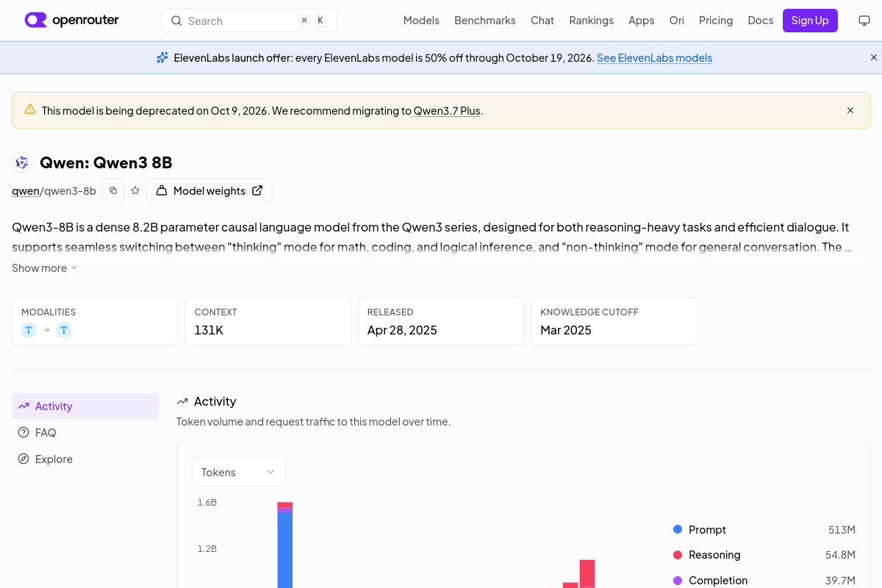Open the display theme monitor icon
The image size is (882, 588).
[864, 21]
